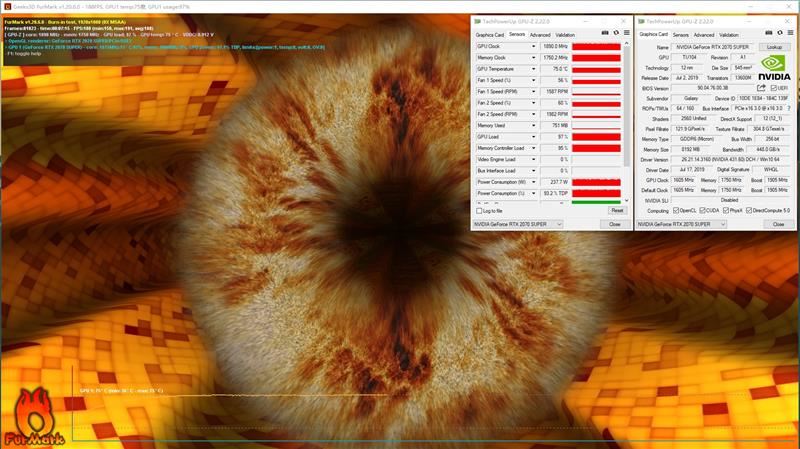Viewport: 800px width, 449px height.
Task: Open Video Engine Load dropdown arrow
Action: point(534,159)
